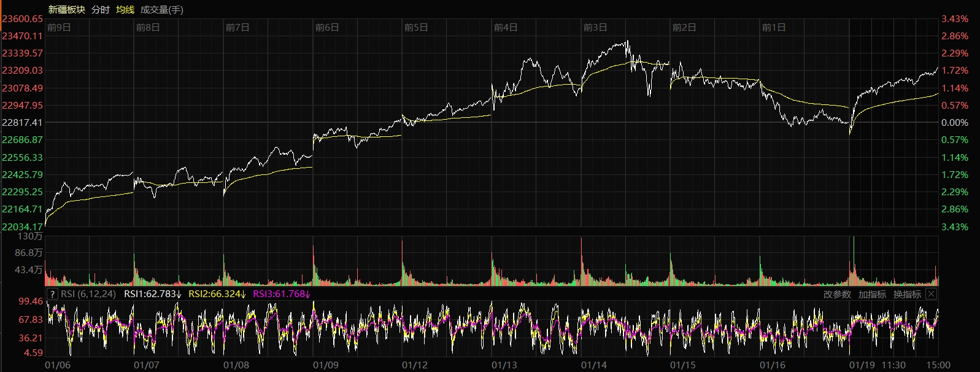The image size is (980, 372).
Task: Select the RSI1 value legend
Action: pyautogui.click(x=152, y=294)
